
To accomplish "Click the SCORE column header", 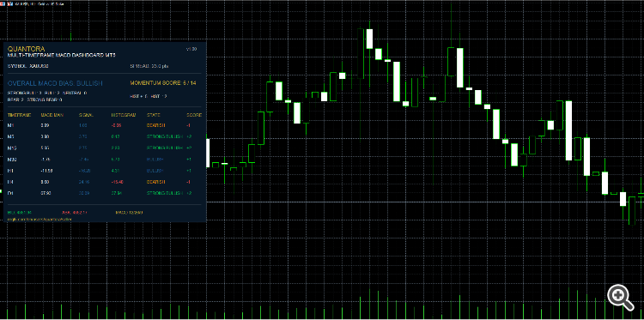I will [x=194, y=115].
